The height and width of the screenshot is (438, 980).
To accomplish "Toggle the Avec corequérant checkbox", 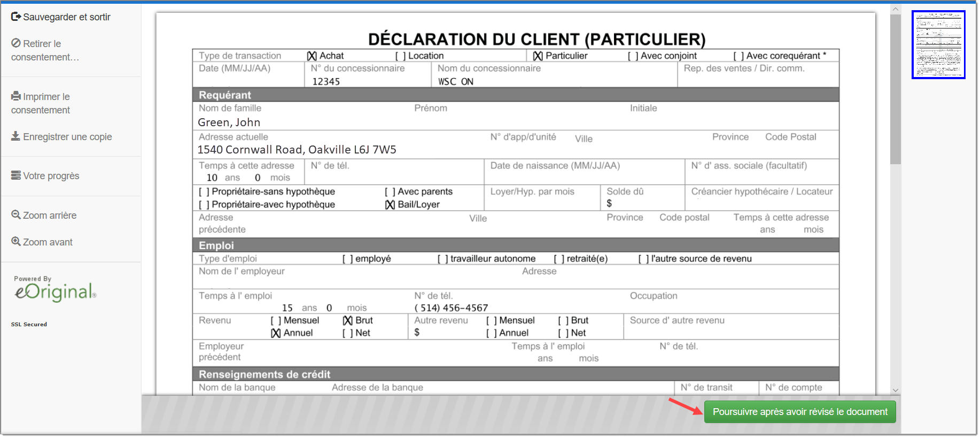I will tap(738, 56).
